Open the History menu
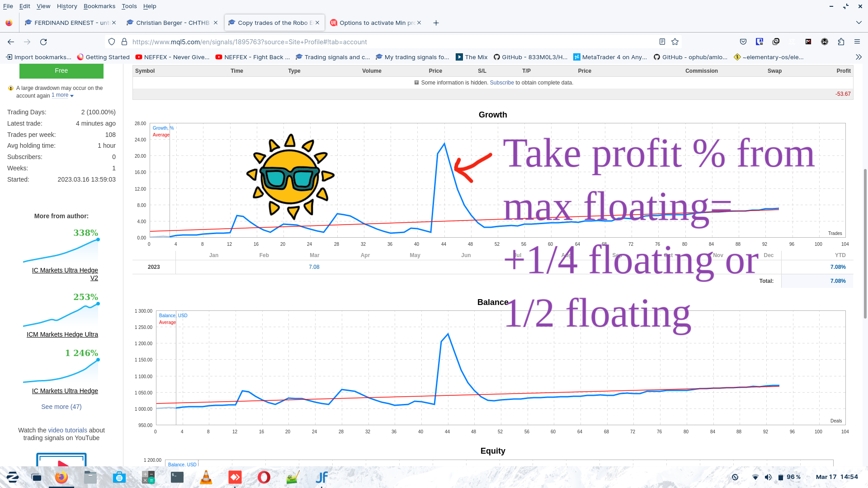This screenshot has height=488, width=868. tap(67, 6)
